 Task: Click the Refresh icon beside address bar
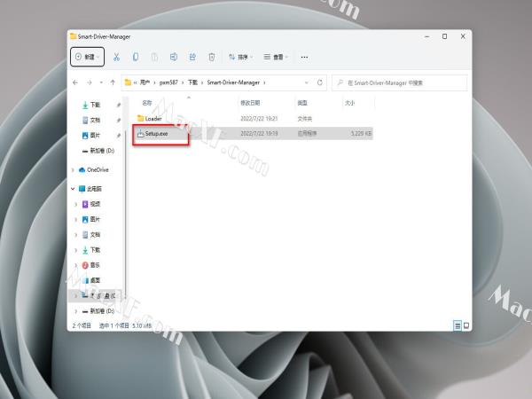point(319,82)
